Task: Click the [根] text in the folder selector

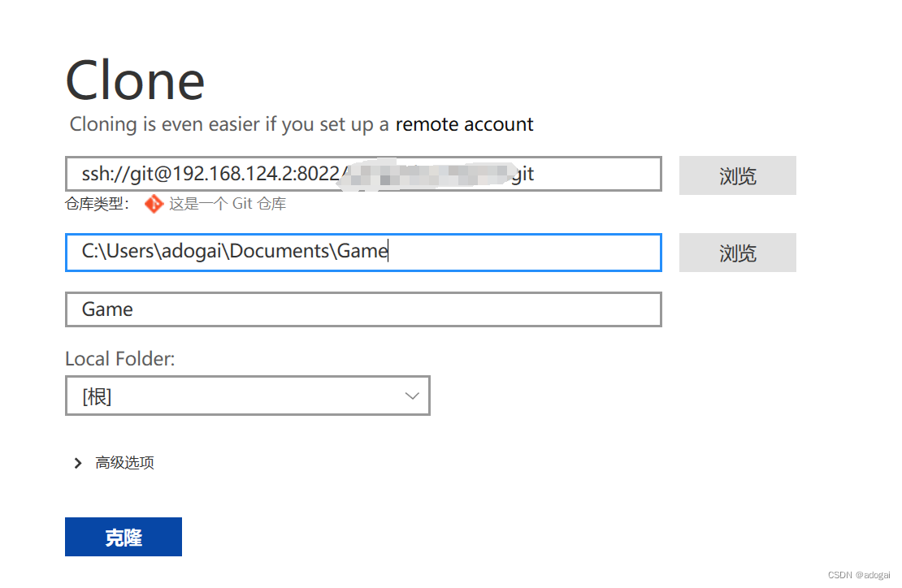Action: [97, 396]
